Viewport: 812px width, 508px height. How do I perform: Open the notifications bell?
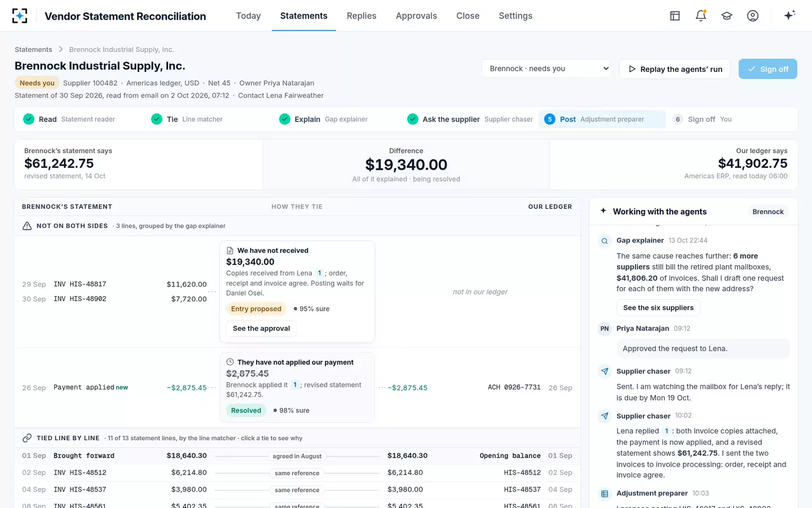[701, 16]
